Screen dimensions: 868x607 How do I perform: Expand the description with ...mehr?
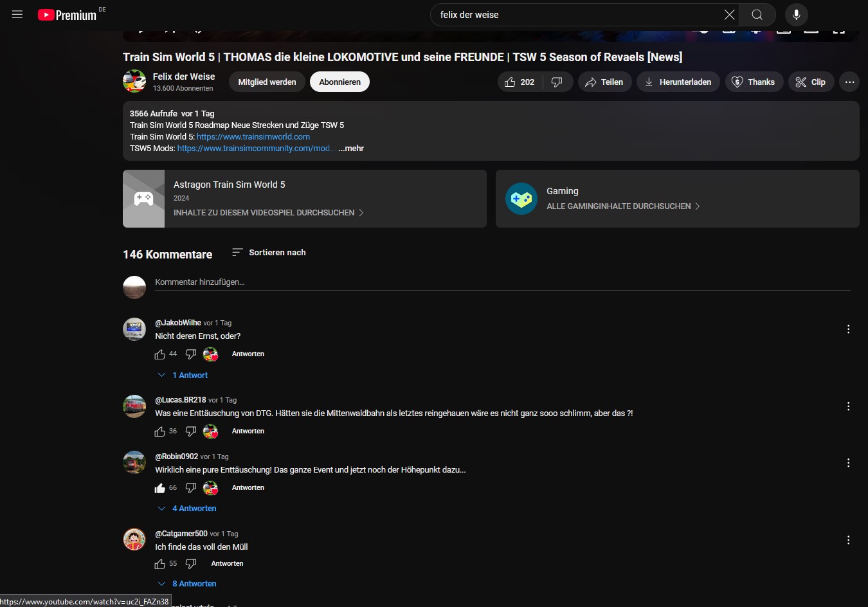click(351, 149)
